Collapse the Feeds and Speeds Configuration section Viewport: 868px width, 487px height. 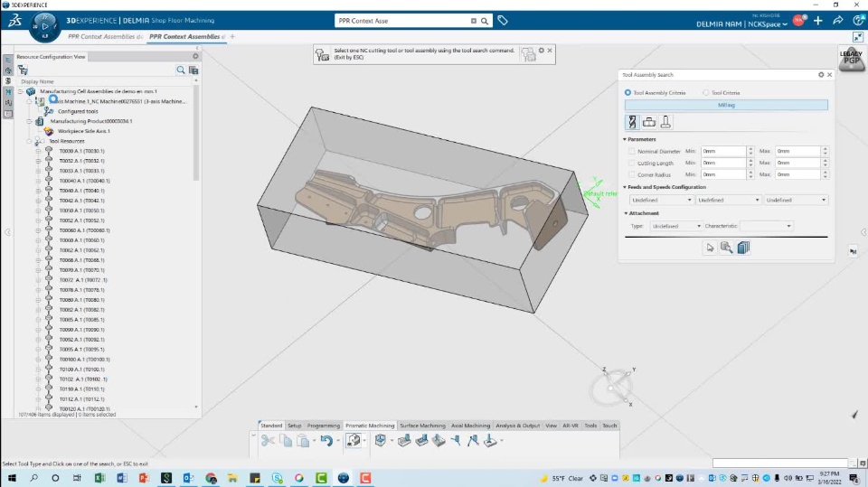pos(625,187)
